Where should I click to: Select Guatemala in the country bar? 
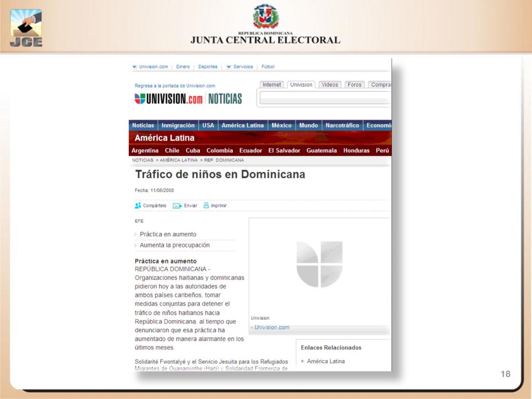(x=322, y=150)
